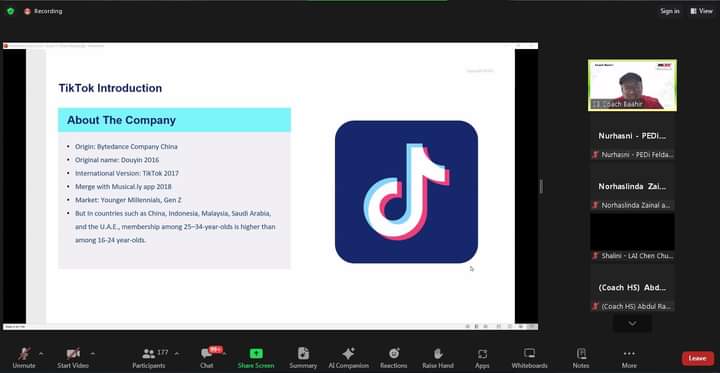Screen dimensions: 720x373
Task: Select Coach Bashir's video thumbnail
Action: coord(632,85)
